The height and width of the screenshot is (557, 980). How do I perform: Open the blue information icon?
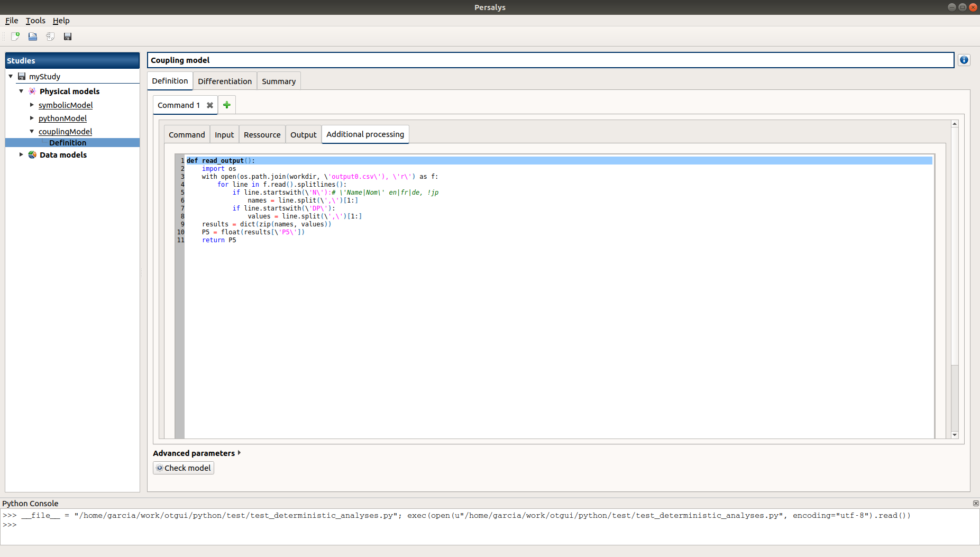[x=964, y=60]
